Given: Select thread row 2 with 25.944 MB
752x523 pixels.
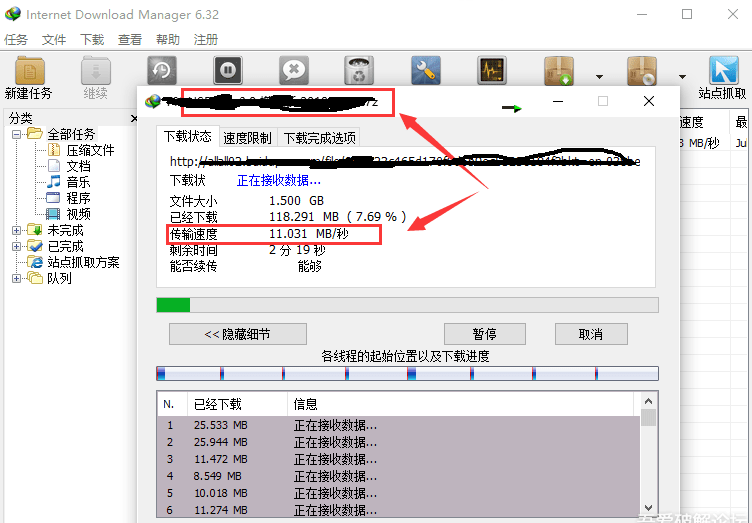Looking at the screenshot, I should pyautogui.click(x=399, y=442).
